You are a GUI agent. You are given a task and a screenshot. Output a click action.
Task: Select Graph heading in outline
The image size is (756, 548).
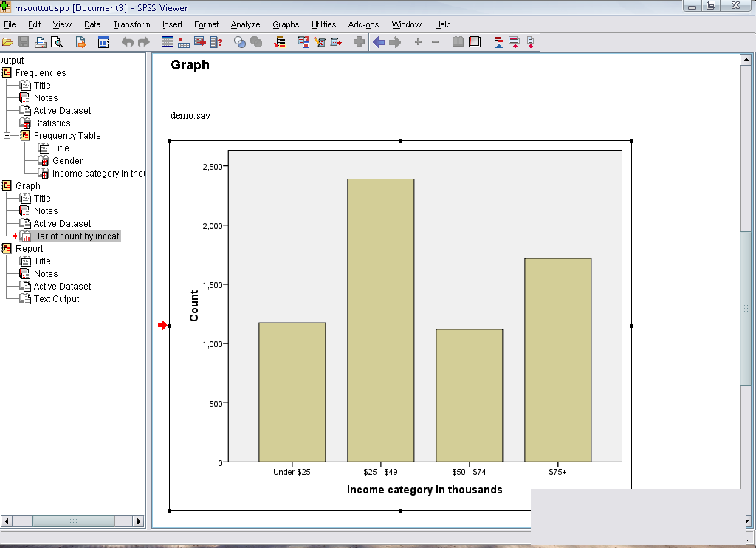[28, 185]
